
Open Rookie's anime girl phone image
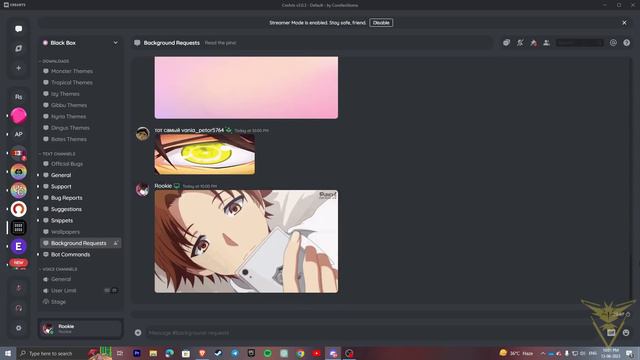pos(246,241)
